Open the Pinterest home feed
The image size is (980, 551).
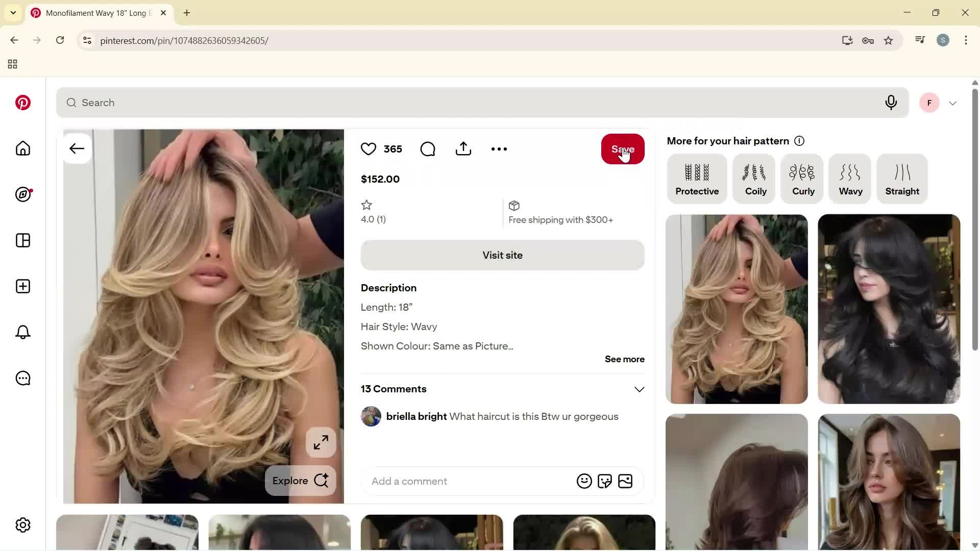[x=22, y=148]
